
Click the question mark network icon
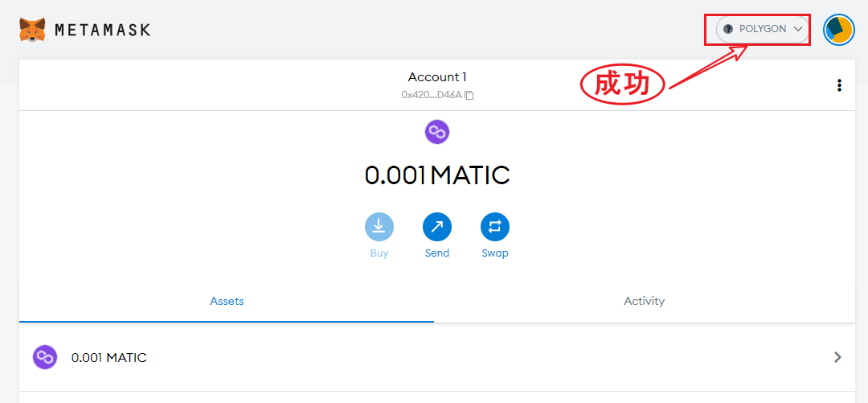728,29
